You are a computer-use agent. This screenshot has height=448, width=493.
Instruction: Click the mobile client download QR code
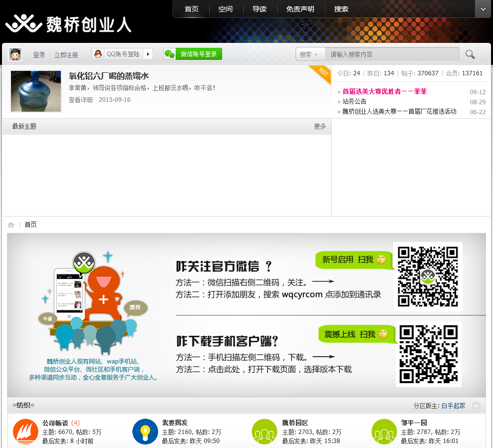pyautogui.click(x=429, y=354)
